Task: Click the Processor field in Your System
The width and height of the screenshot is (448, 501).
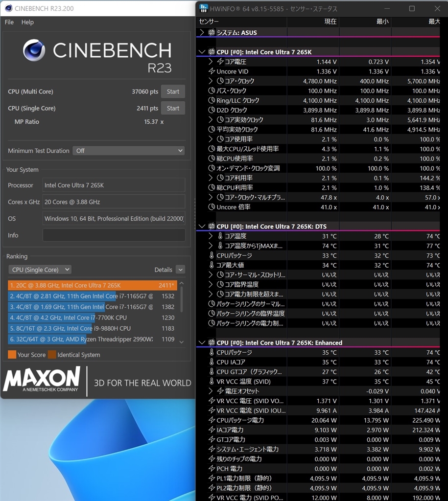Action: click(x=114, y=185)
